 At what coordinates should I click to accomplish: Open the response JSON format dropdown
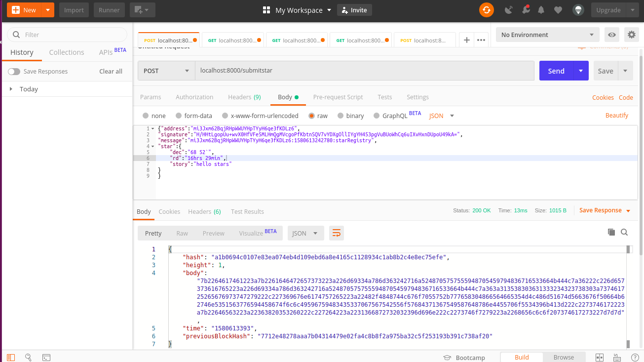click(306, 233)
